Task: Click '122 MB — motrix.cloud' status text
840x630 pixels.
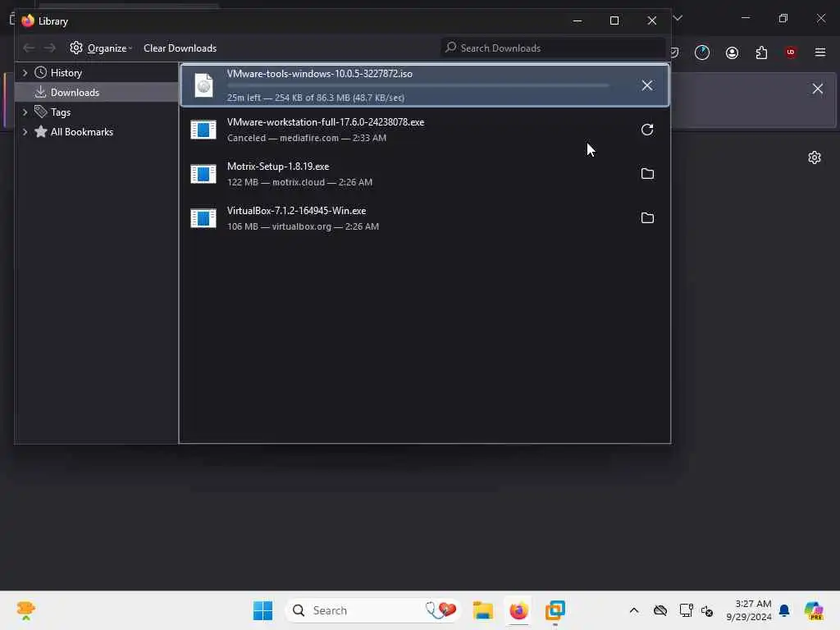Action: [299, 182]
